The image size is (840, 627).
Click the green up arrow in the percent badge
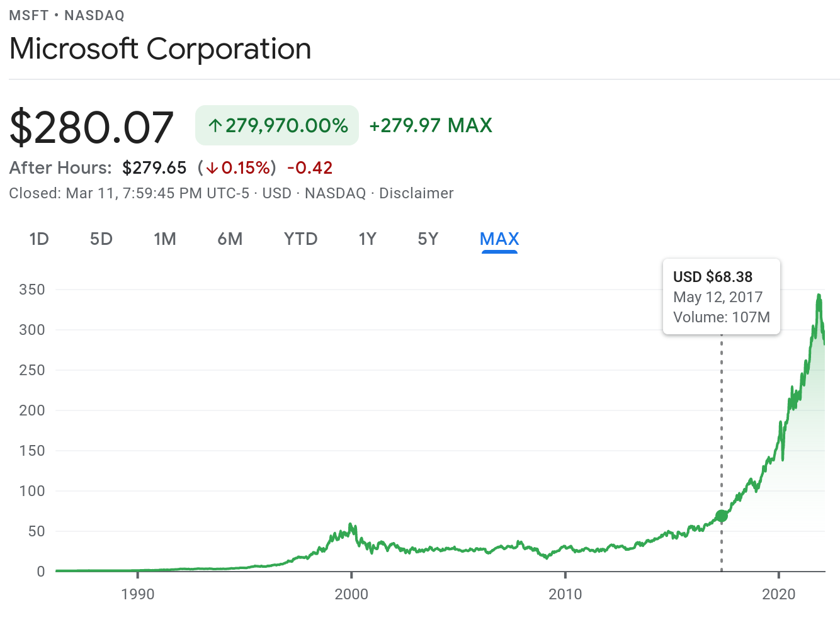(215, 126)
